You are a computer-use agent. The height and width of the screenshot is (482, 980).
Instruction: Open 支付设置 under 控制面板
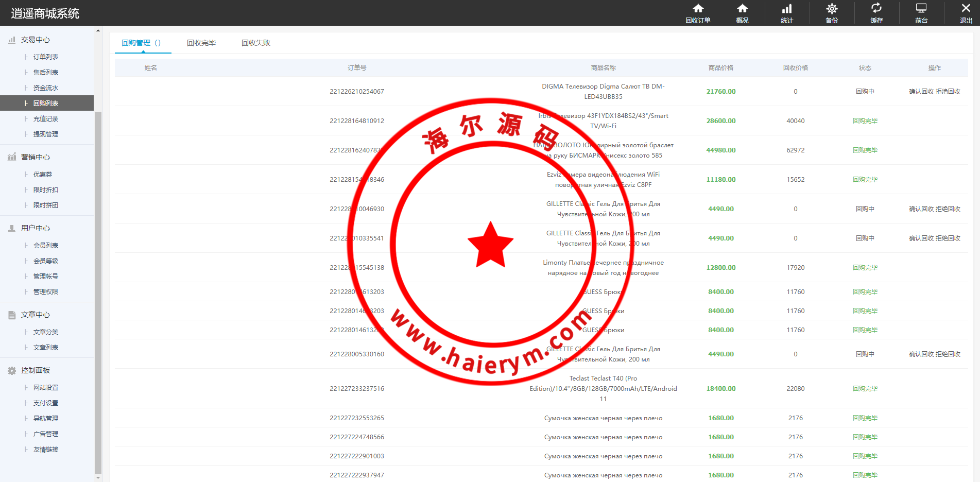[46, 403]
